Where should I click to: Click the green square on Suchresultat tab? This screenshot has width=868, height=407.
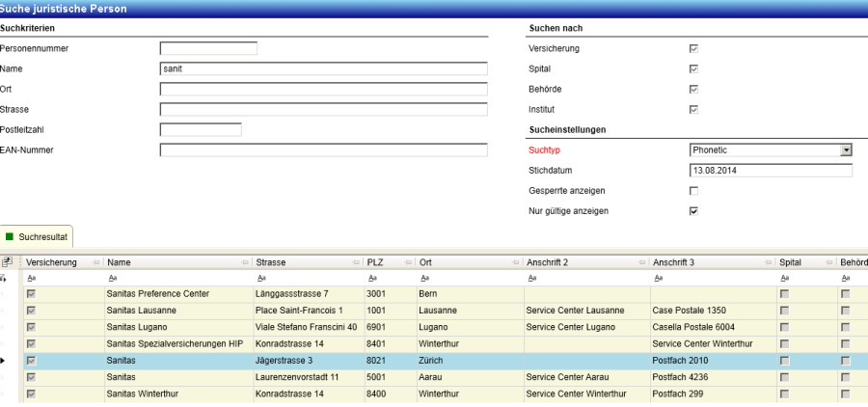tap(10, 236)
